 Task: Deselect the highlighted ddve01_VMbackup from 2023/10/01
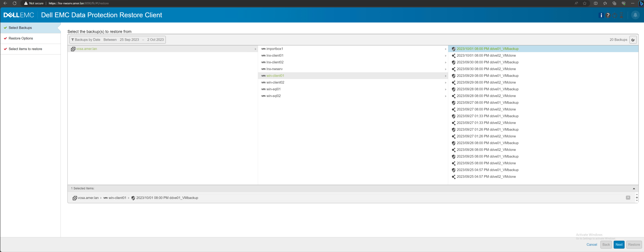coord(487,49)
